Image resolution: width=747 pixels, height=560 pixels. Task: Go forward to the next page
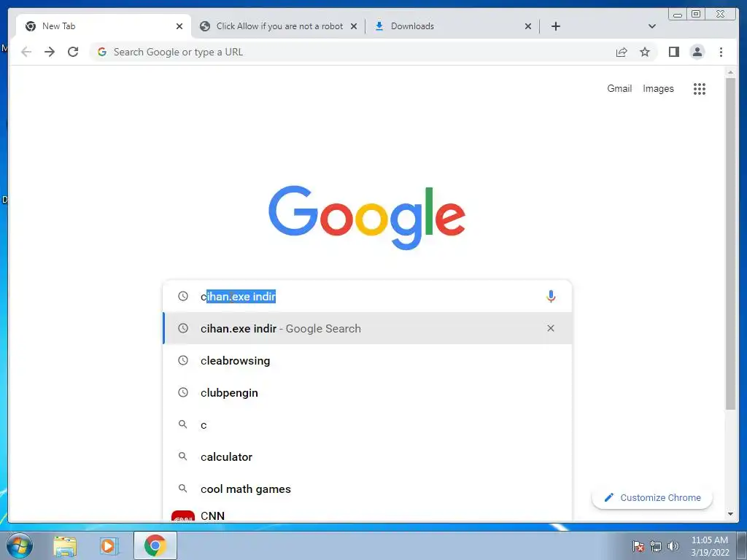tap(50, 52)
